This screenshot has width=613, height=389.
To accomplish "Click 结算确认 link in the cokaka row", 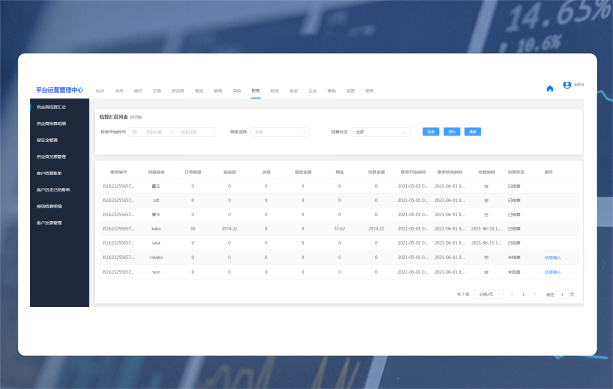I will (553, 258).
